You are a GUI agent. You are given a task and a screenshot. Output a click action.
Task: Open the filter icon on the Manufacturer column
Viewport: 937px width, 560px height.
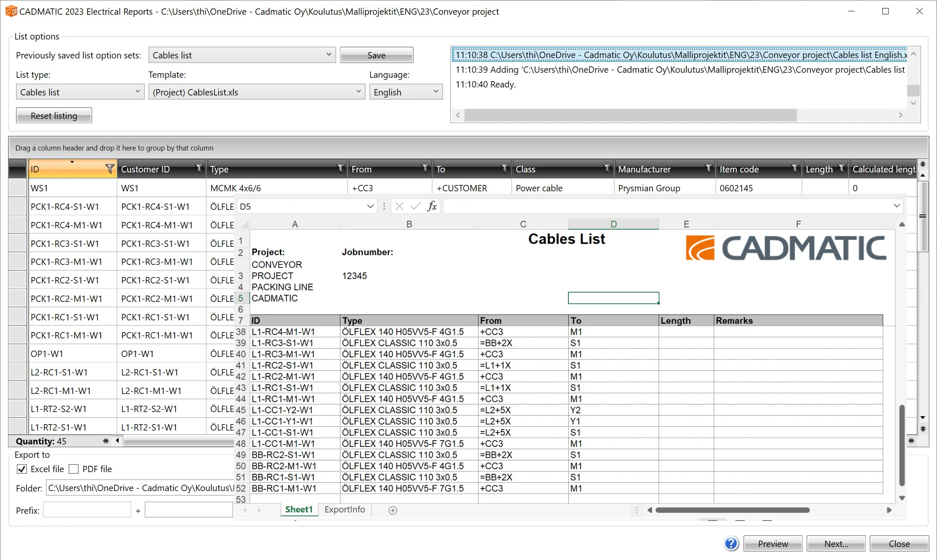pos(709,169)
